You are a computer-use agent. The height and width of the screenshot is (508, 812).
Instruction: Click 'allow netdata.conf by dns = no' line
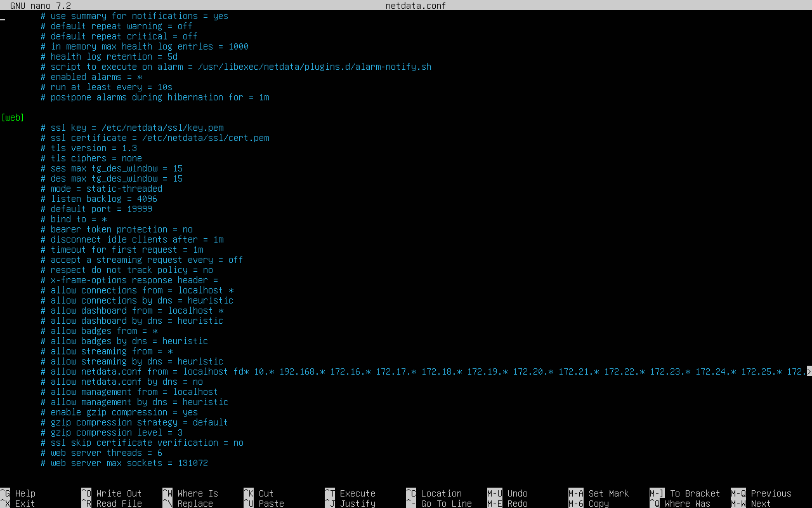[122, 382]
